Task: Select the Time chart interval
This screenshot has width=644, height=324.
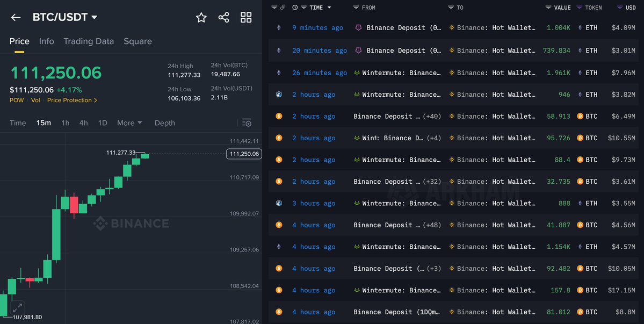Action: [x=18, y=123]
